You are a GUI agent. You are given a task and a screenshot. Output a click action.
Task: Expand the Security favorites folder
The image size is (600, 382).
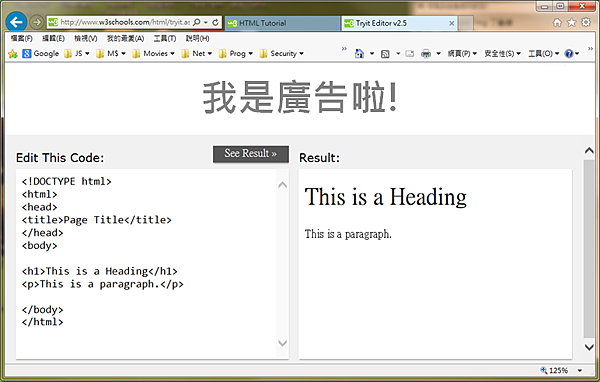pyautogui.click(x=281, y=54)
